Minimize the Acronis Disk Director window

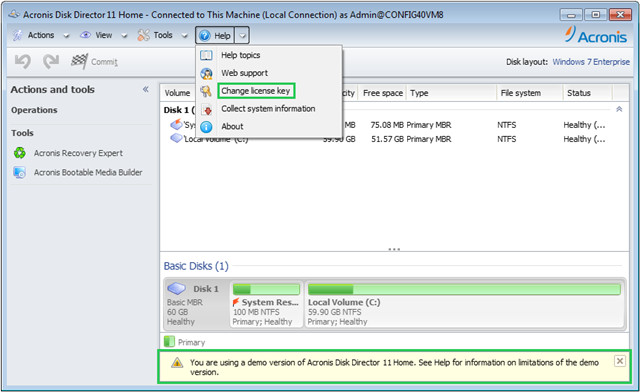coord(571,15)
